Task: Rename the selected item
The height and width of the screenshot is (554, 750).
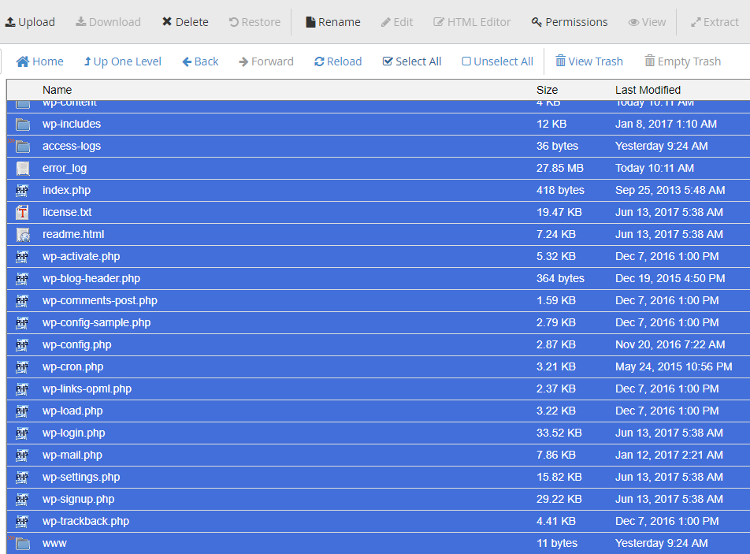Action: (333, 22)
